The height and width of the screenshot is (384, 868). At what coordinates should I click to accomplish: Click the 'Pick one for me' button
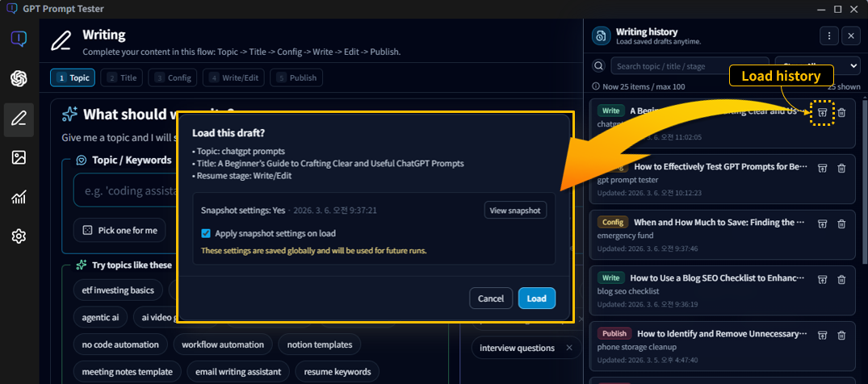coord(120,230)
